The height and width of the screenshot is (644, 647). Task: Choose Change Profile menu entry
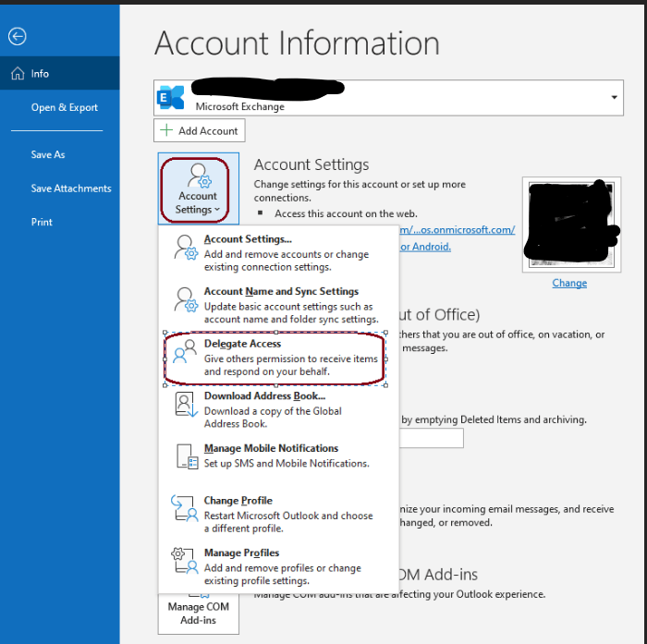[278, 514]
